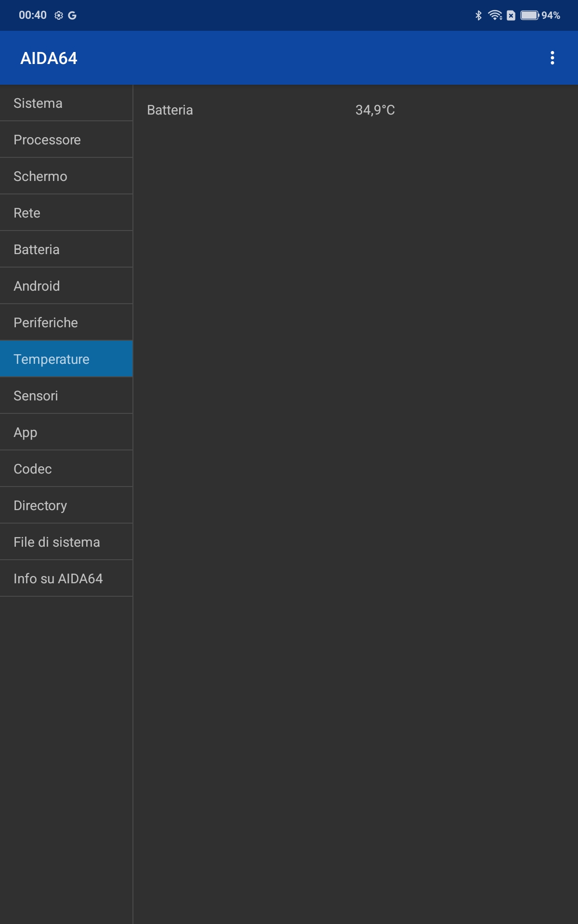Image resolution: width=578 pixels, height=924 pixels.
Task: Open the three-dot overflow menu
Action: click(x=552, y=58)
